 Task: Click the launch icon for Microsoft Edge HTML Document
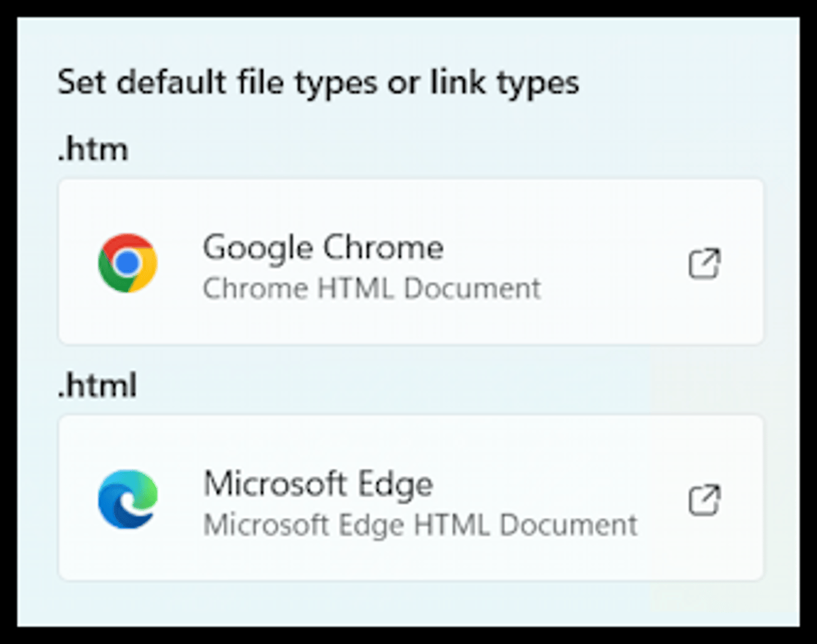pos(706,500)
